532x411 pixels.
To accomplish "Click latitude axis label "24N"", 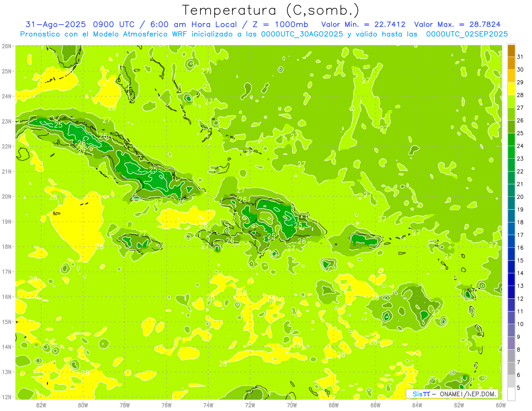I will click(x=7, y=96).
